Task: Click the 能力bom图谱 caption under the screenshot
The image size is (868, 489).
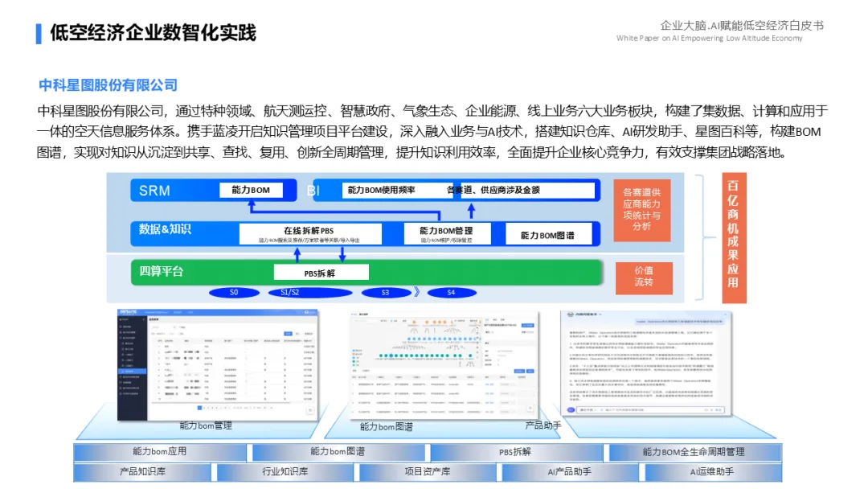Action: (387, 427)
